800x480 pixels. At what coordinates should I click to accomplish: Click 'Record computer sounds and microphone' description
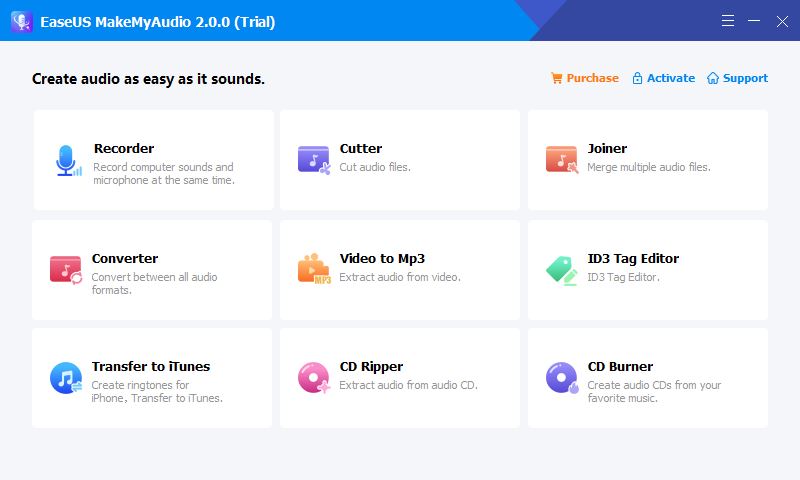pos(164,173)
